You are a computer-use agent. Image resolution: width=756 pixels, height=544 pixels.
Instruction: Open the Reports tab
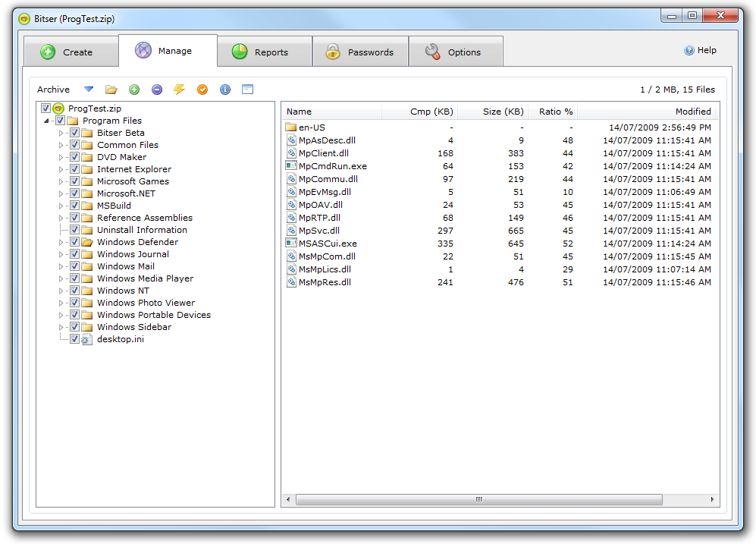[264, 52]
